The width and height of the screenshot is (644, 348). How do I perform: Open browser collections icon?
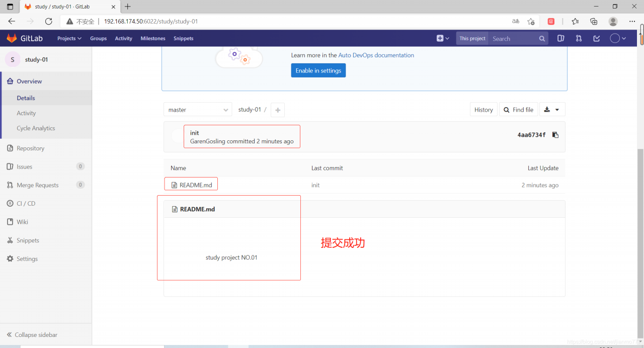tap(594, 21)
